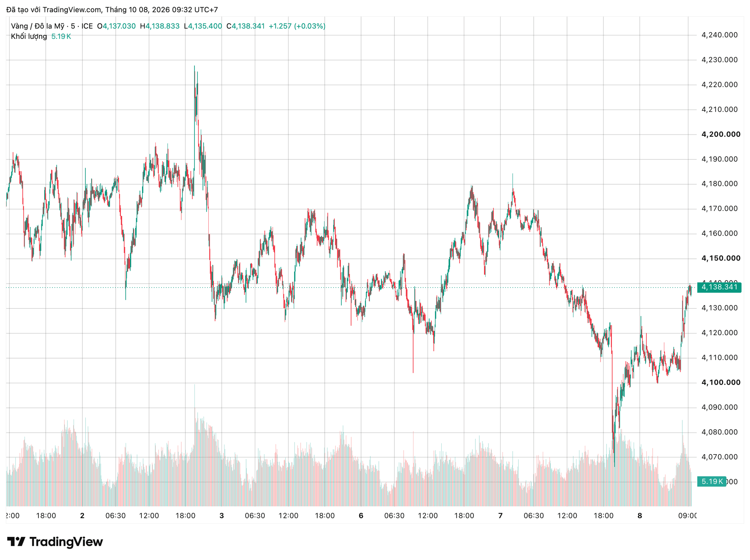This screenshot has width=750, height=560.
Task: Click the date label 2 on time axis
Action: coord(82,516)
